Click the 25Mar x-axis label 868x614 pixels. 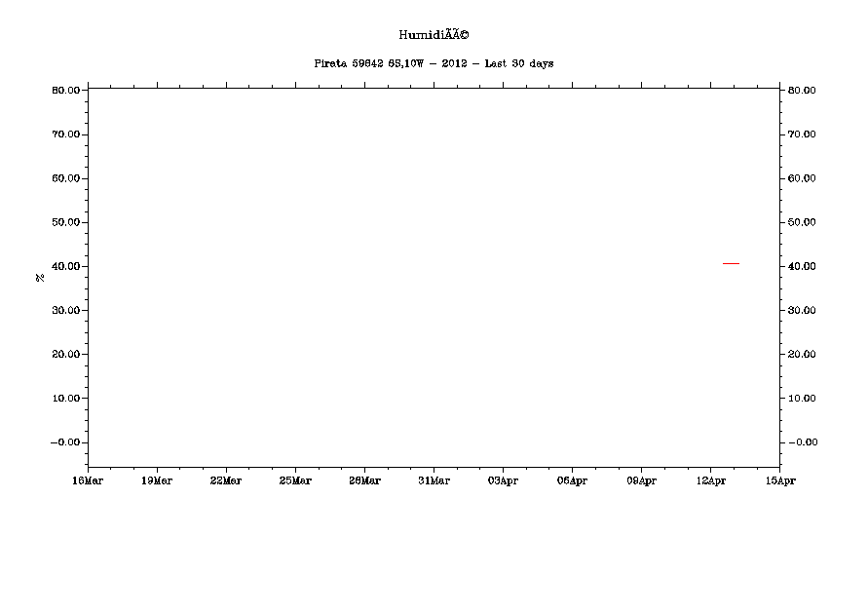point(295,480)
